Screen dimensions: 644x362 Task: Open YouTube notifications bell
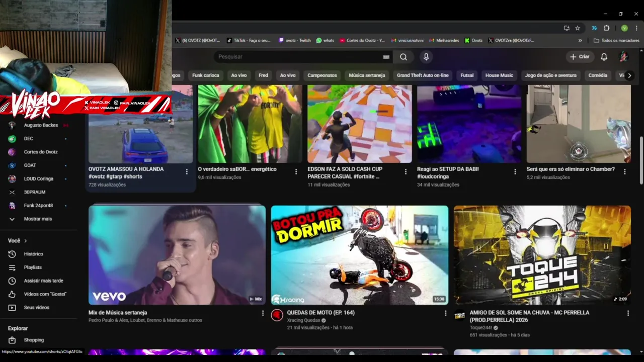(604, 57)
